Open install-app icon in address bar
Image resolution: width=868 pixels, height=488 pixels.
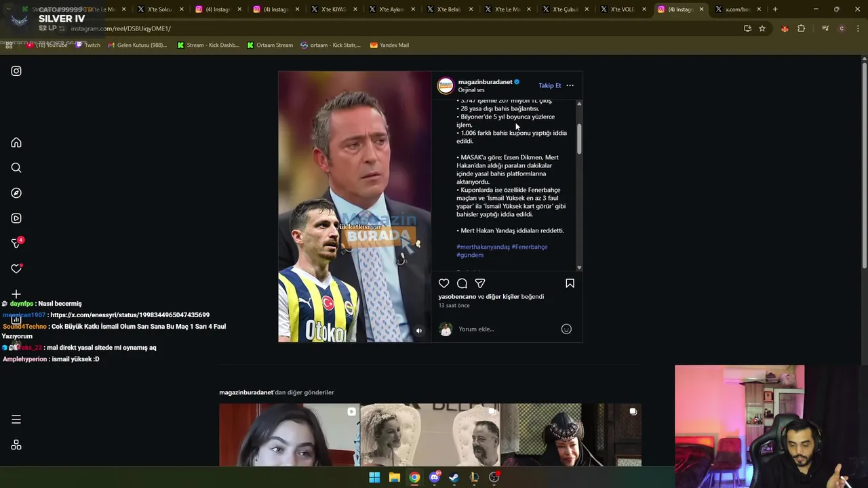[x=747, y=28]
